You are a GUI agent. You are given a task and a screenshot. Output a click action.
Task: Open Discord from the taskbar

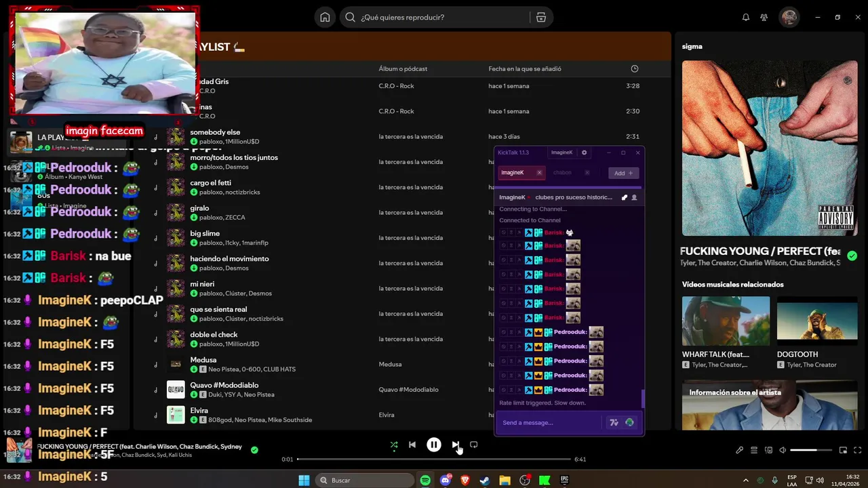click(x=446, y=480)
